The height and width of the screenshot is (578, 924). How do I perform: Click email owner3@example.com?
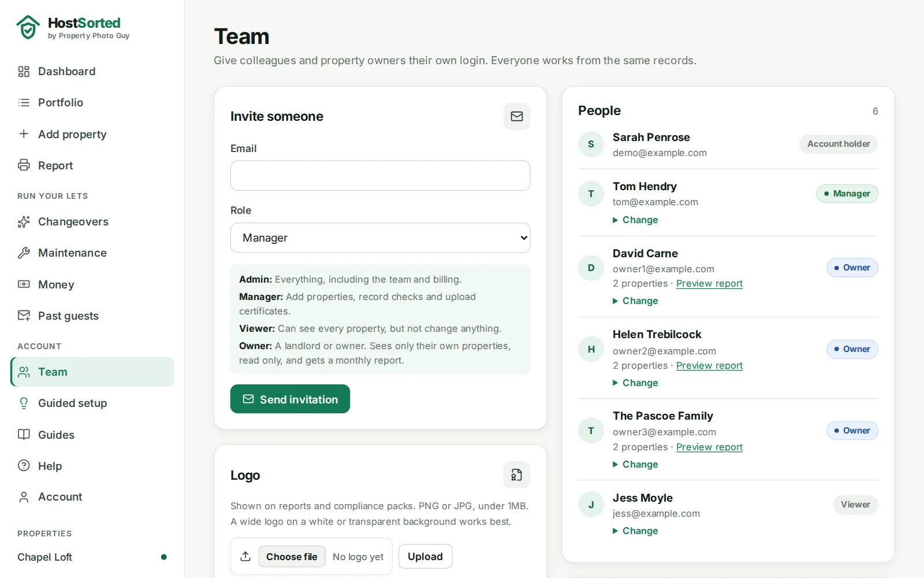[x=664, y=432]
